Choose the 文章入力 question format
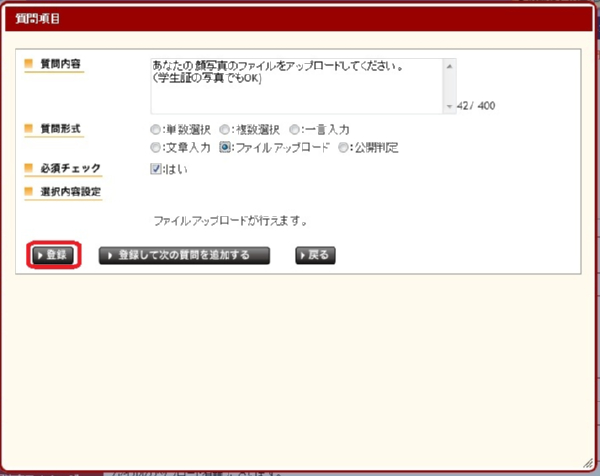Viewport: 600px width, 476px height. coord(155,148)
